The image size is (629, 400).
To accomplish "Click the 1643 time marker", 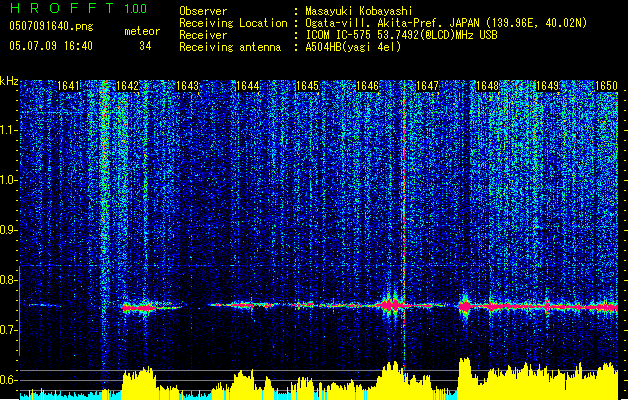I will [x=187, y=86].
